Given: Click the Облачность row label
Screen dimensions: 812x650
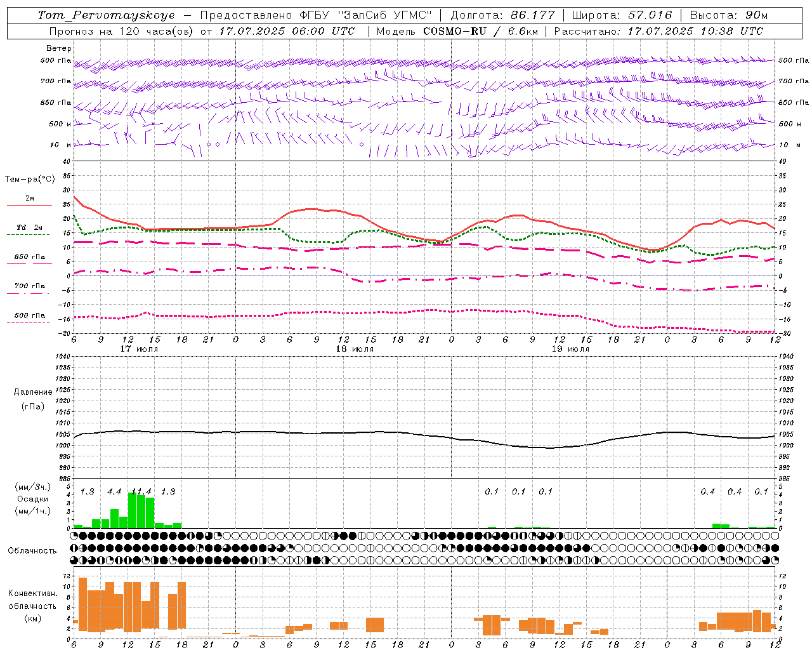Looking at the screenshot, I should click(32, 551).
